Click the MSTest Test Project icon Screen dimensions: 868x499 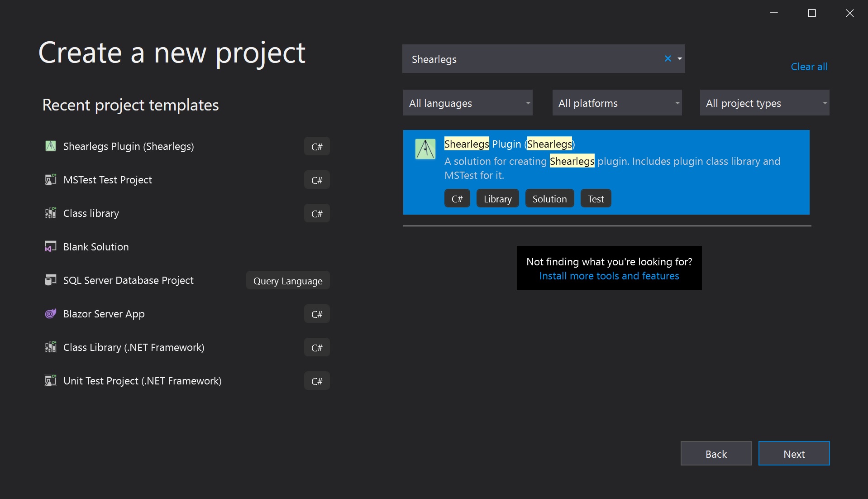[51, 179]
